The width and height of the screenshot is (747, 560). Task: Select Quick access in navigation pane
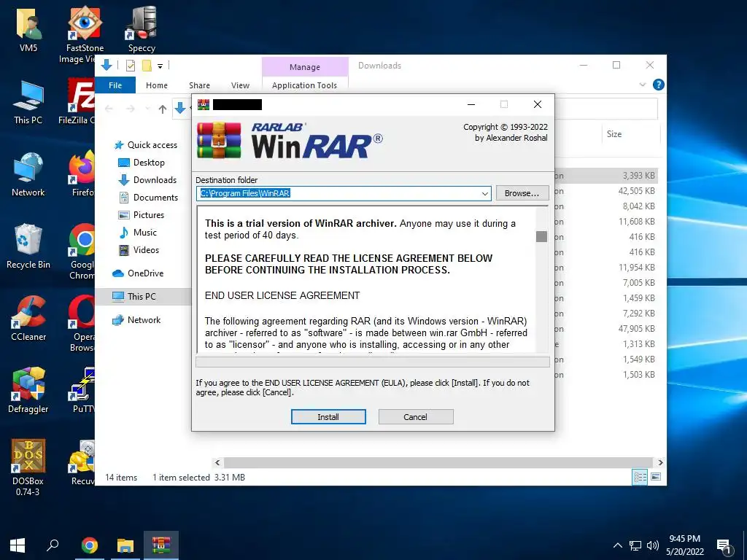pyautogui.click(x=146, y=145)
